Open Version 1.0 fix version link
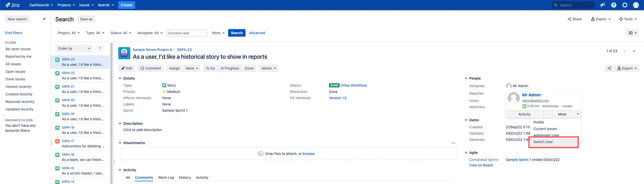Image resolution: width=644 pixels, height=184 pixels. (338, 98)
